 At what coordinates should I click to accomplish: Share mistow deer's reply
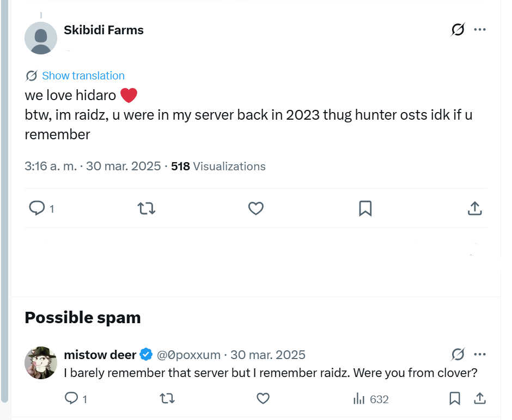click(480, 399)
